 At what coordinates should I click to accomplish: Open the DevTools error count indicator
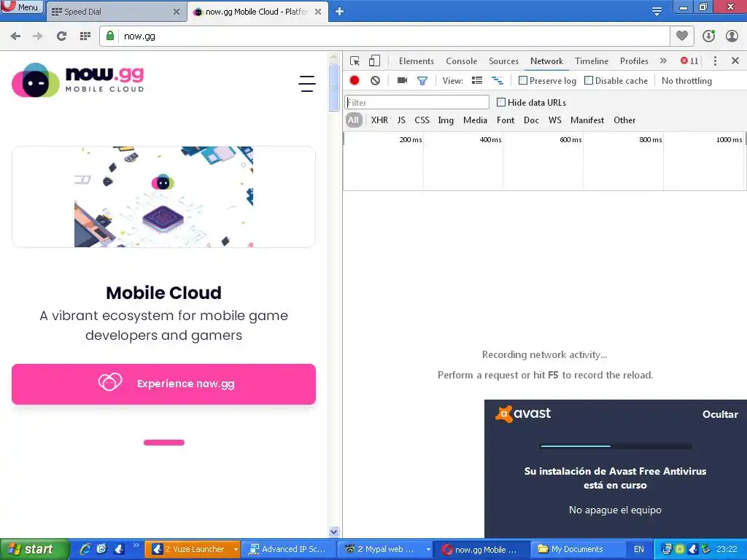click(x=689, y=61)
